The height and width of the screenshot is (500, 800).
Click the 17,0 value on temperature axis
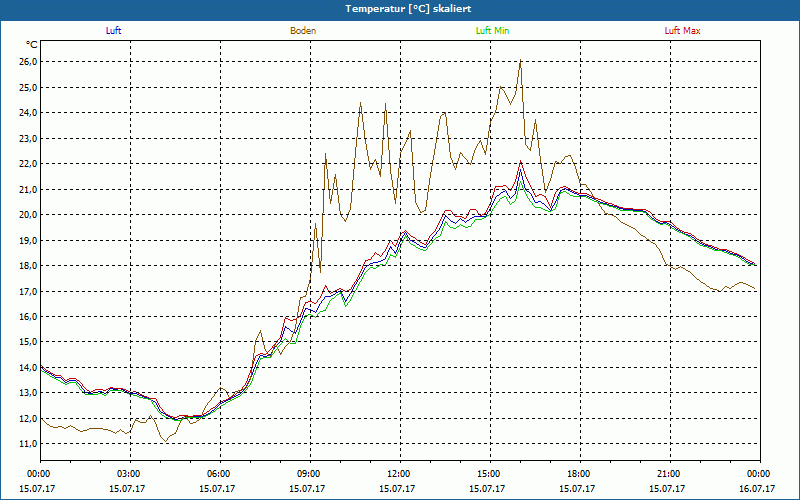coord(28,291)
